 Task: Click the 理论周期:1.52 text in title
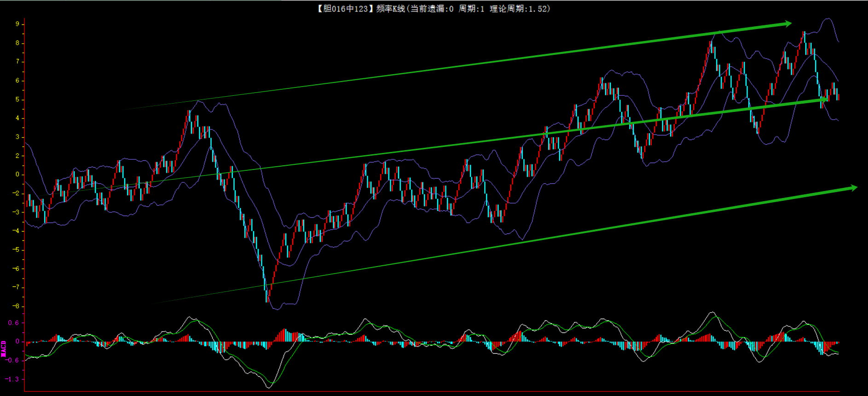click(519, 9)
